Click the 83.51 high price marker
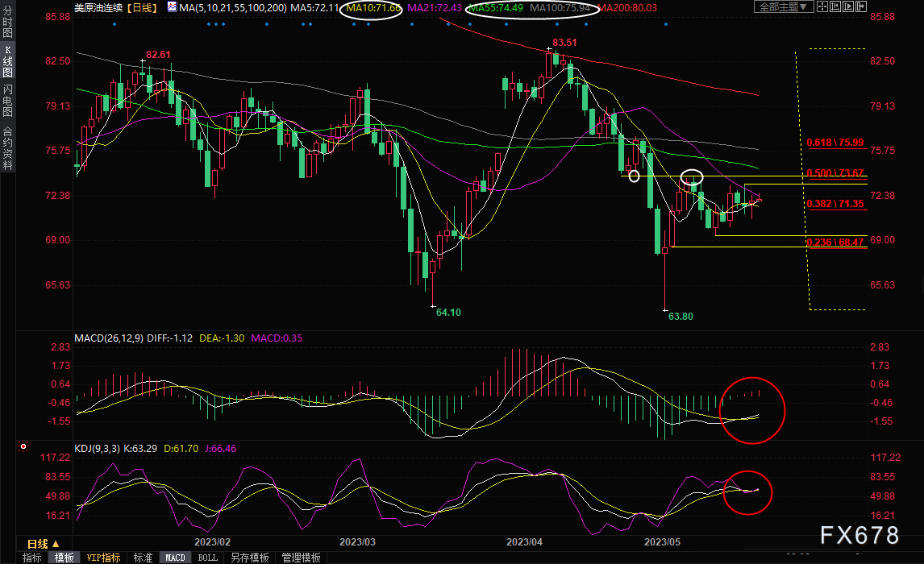 point(564,43)
